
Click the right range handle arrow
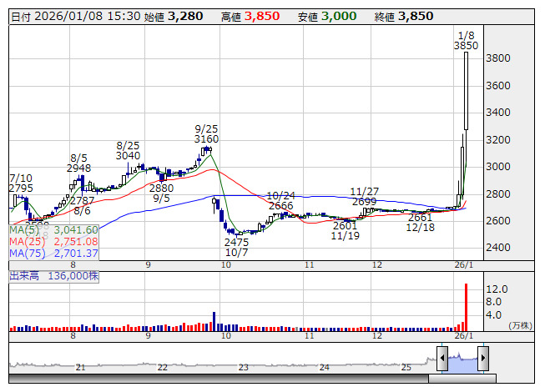click(x=482, y=358)
